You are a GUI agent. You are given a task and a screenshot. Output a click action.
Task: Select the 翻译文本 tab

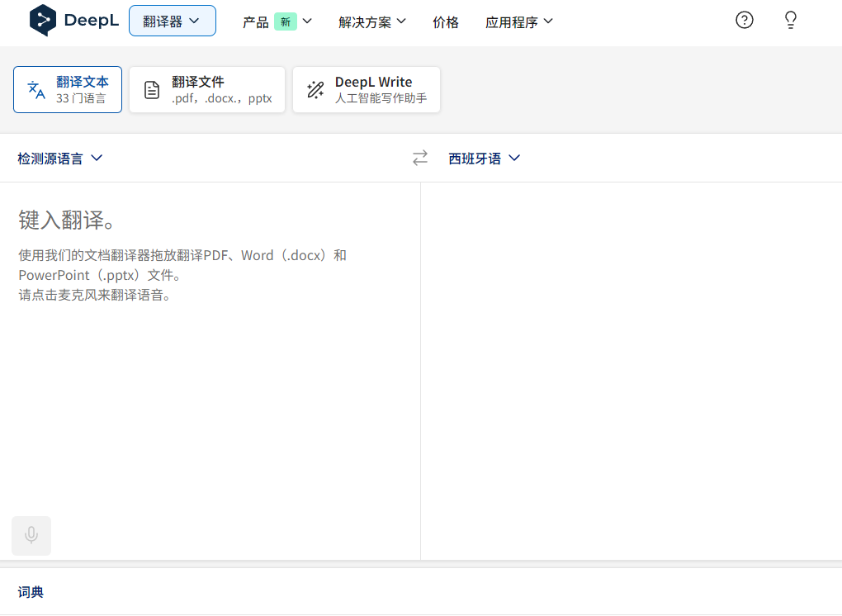coord(68,90)
